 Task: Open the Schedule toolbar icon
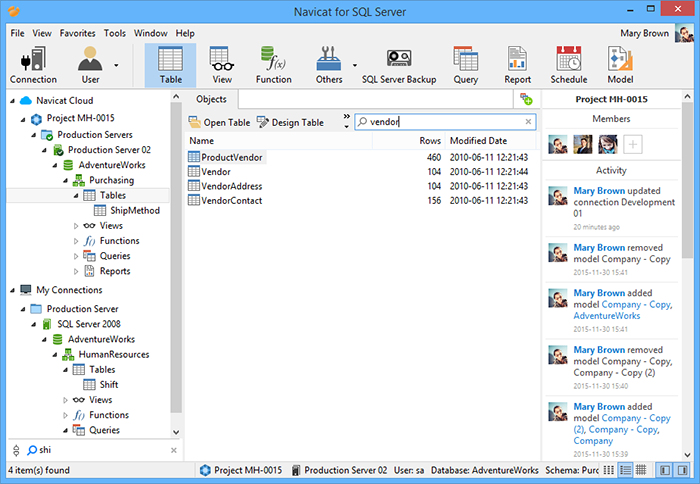569,65
